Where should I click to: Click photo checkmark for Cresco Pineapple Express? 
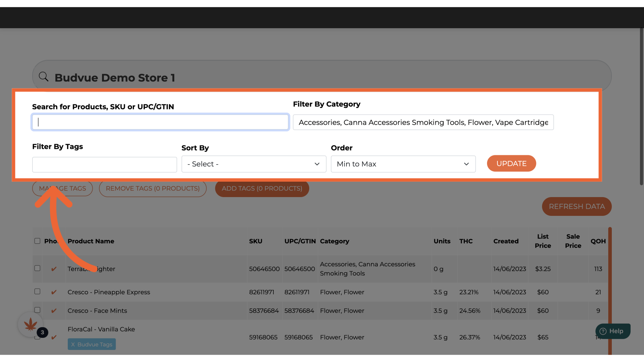pos(54,292)
